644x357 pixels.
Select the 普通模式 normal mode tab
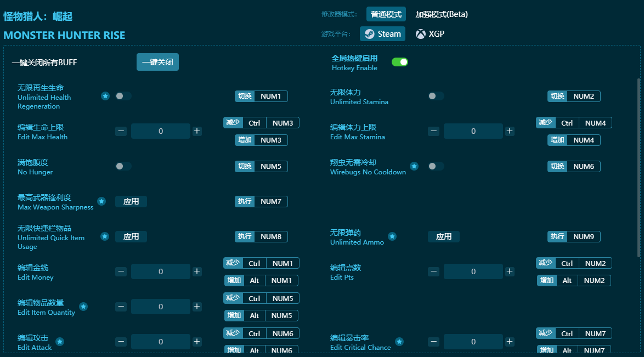tap(386, 14)
